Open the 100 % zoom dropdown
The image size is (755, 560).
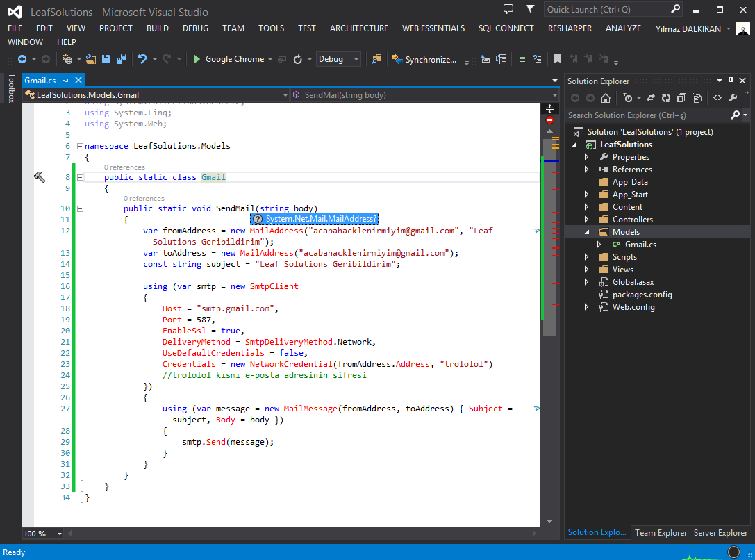60,534
